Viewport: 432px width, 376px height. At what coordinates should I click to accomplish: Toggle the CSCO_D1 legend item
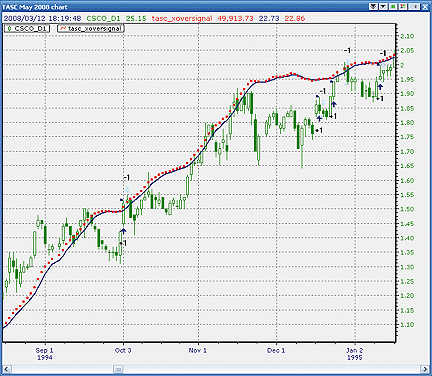(27, 29)
